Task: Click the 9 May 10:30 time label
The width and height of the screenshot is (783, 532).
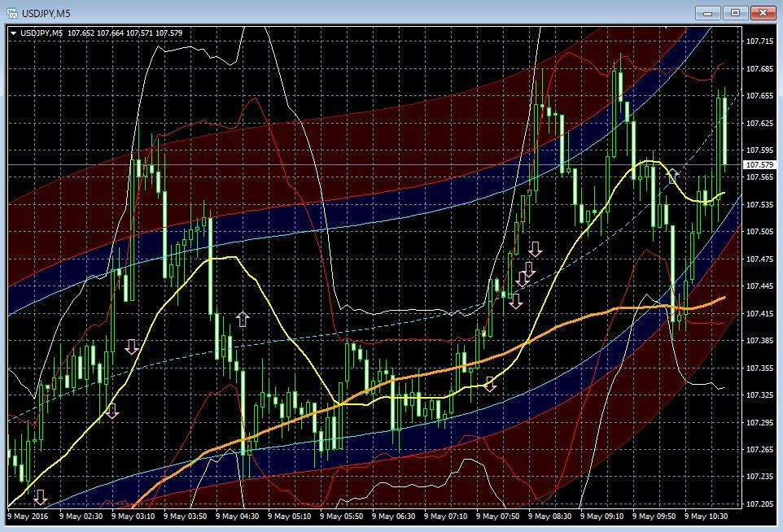Action: (706, 516)
